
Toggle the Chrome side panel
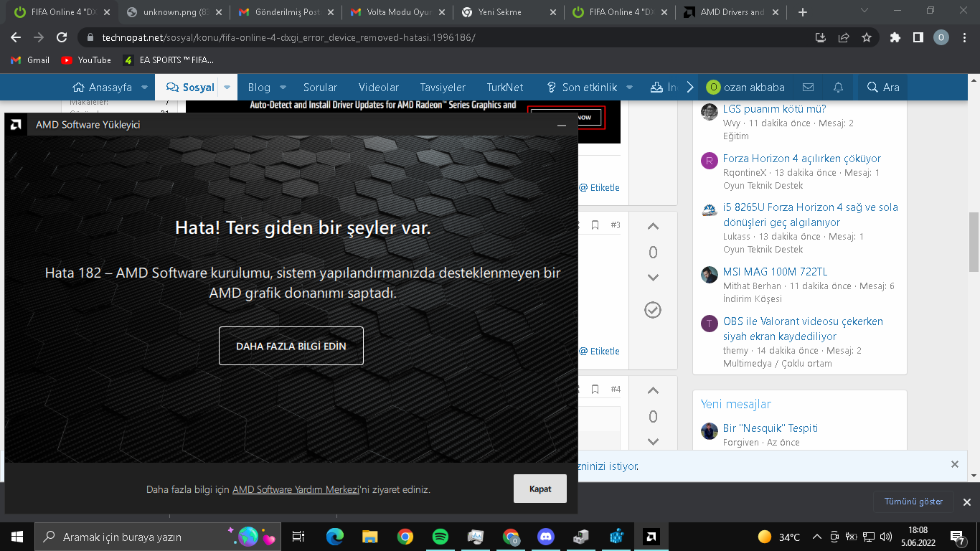(918, 37)
